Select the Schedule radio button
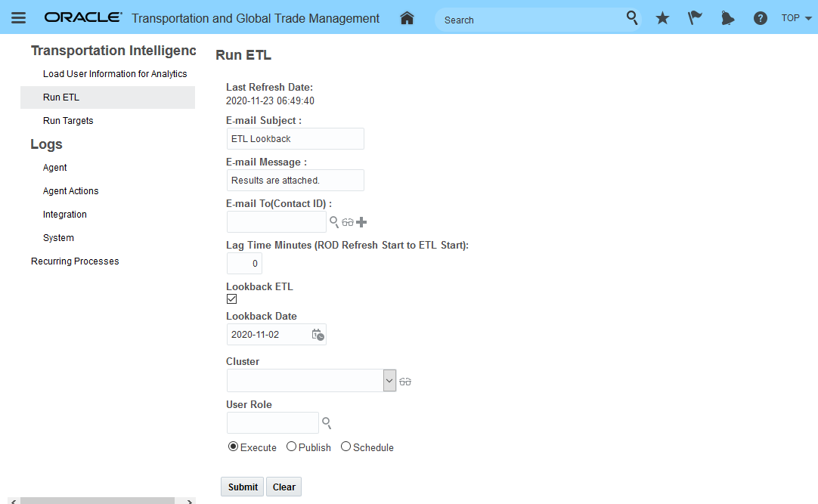 [x=345, y=447]
